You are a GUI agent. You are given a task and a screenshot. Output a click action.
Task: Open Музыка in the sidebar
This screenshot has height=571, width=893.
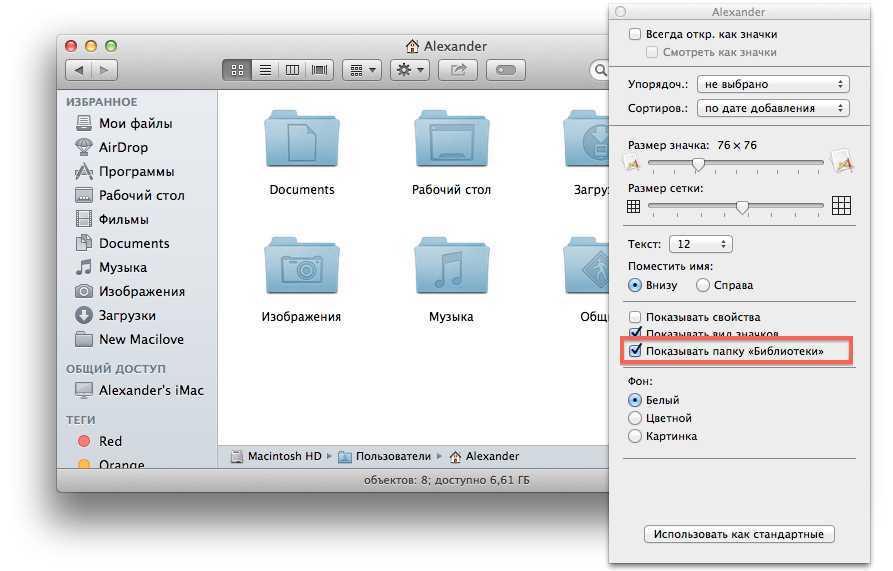[x=112, y=267]
